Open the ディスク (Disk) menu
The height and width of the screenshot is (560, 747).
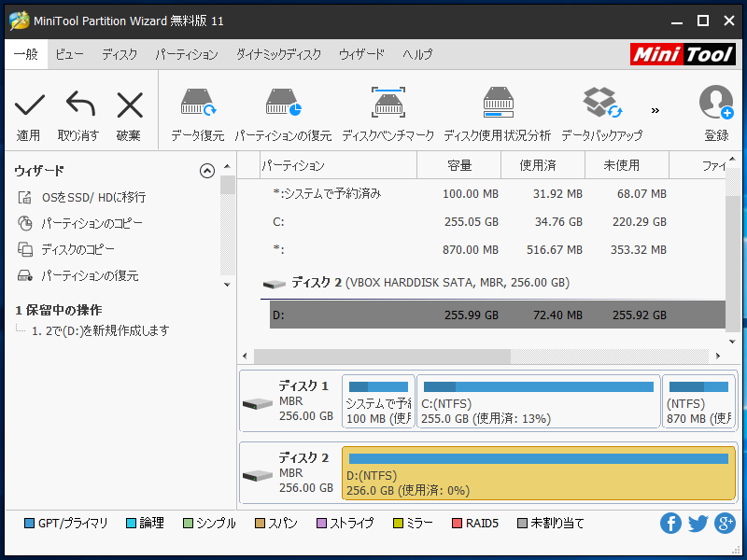tap(120, 54)
